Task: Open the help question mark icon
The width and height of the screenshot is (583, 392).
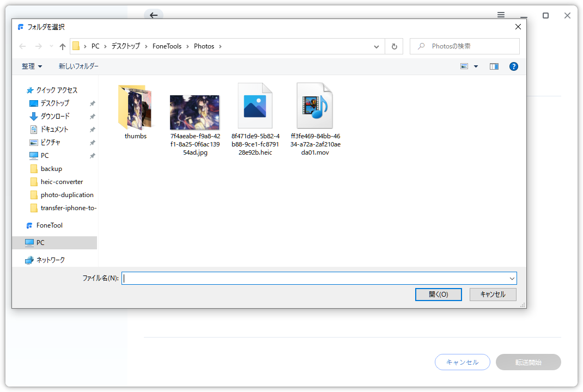Action: click(x=513, y=66)
